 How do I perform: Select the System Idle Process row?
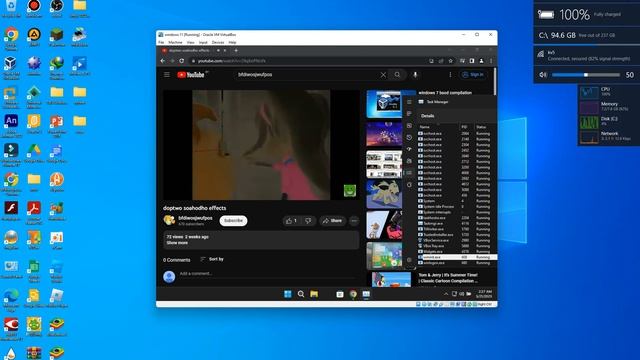[456, 207]
